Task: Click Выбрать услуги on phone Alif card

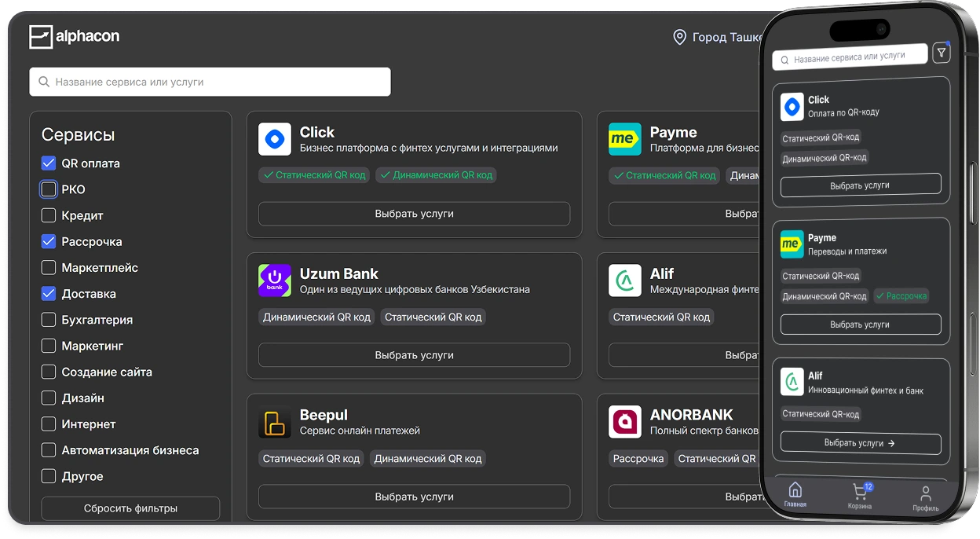Action: coord(861,443)
